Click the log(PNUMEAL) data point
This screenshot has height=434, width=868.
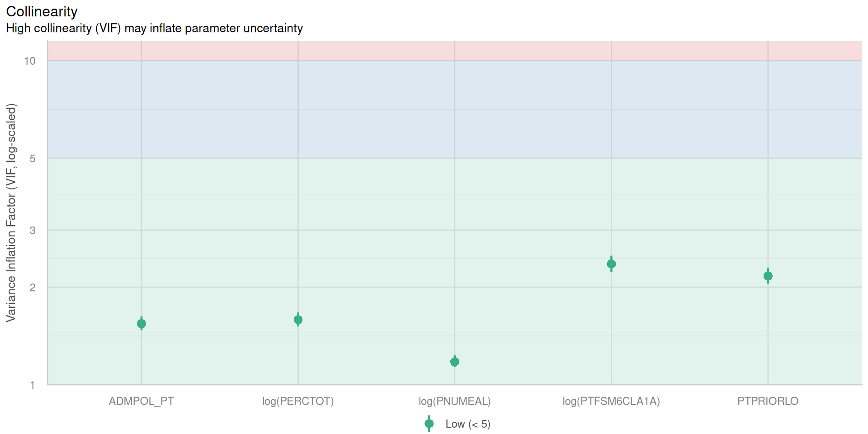pos(455,362)
